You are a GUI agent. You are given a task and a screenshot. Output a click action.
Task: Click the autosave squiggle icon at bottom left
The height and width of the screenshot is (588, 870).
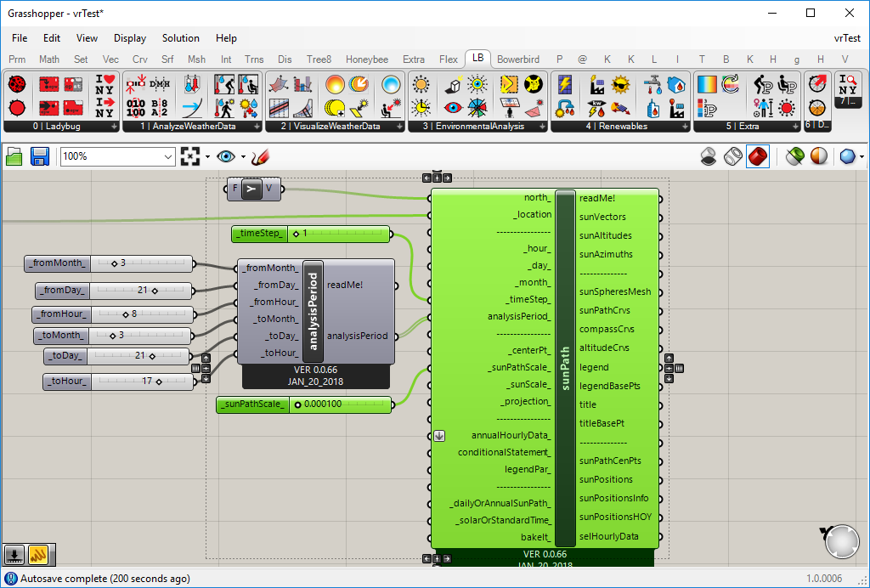click(x=38, y=554)
